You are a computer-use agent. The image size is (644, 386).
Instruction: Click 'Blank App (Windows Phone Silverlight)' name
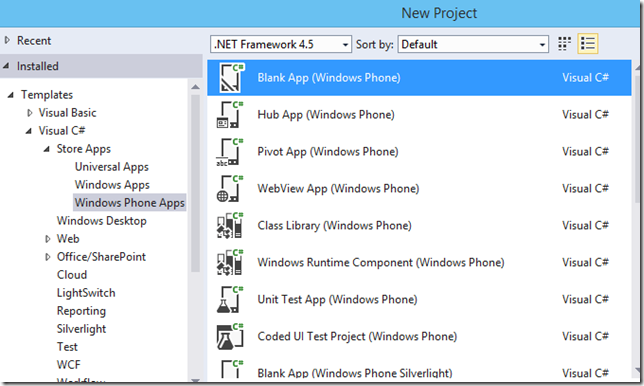pyautogui.click(x=355, y=373)
